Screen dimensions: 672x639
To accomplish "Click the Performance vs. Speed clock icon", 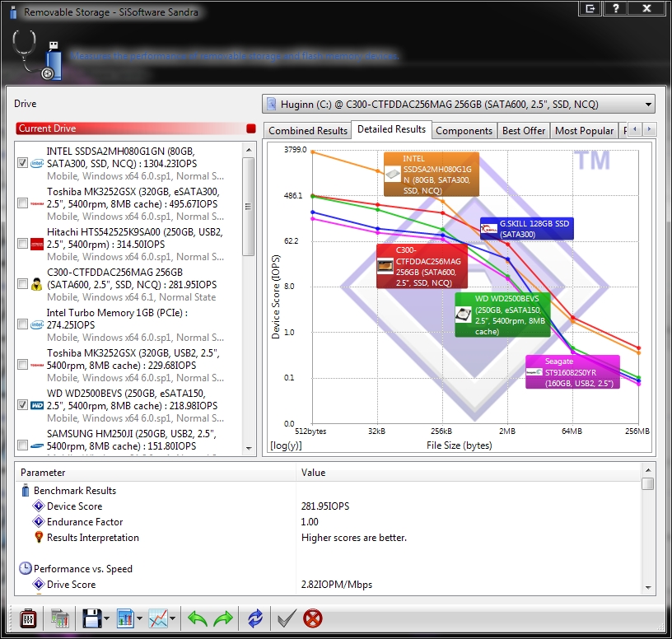I will [26, 568].
